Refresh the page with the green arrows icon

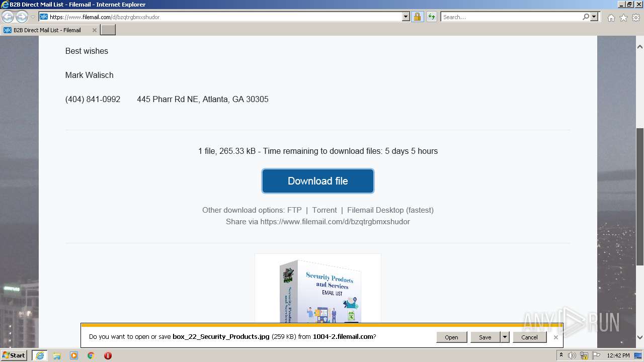[432, 17]
